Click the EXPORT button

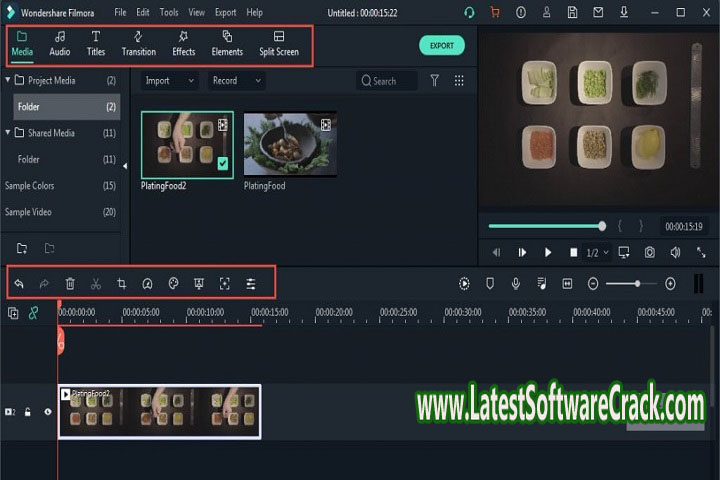(x=441, y=46)
